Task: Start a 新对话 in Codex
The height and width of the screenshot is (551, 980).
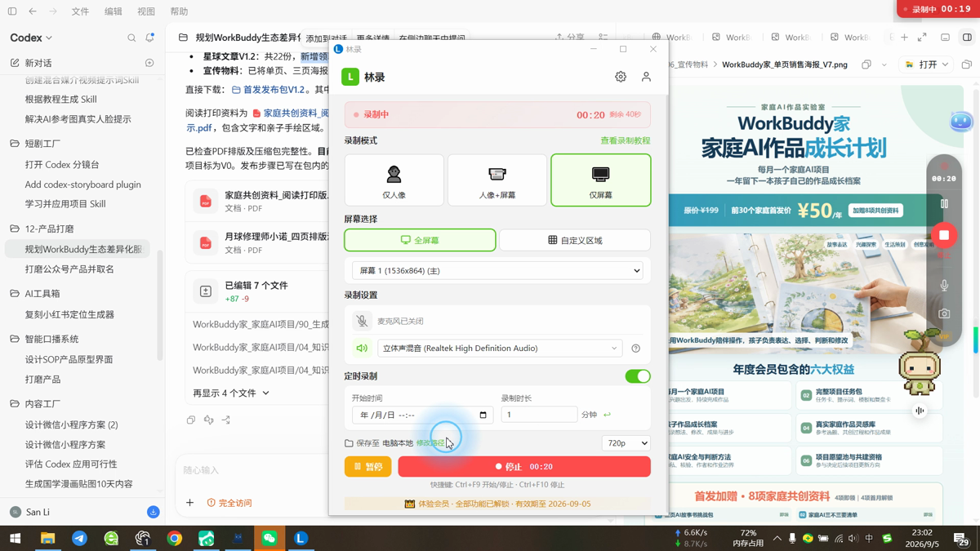Action: point(38,63)
